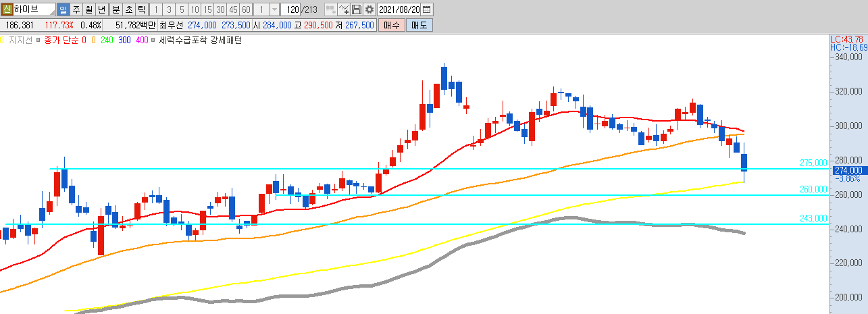
Task: Click the high price 290,500
Action: (318, 25)
